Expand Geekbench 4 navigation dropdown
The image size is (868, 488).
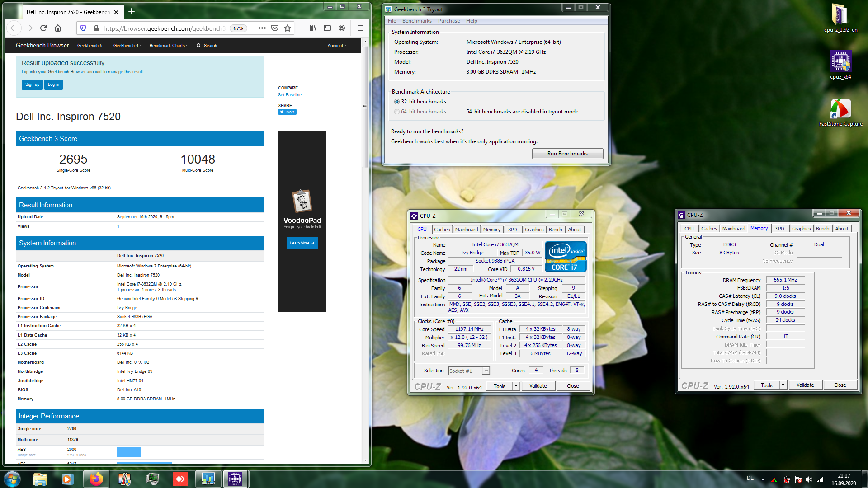point(127,46)
